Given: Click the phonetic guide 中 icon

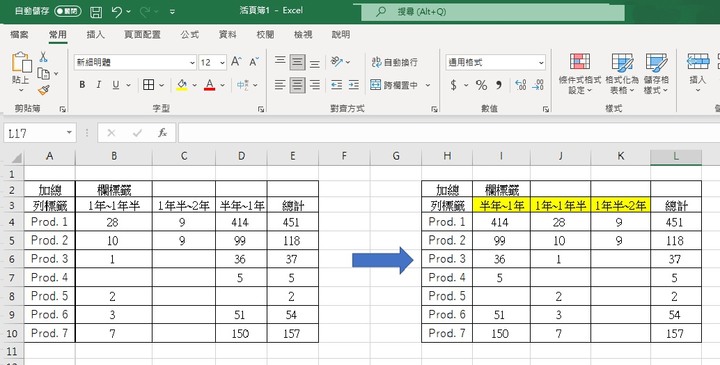Looking at the screenshot, I should (242, 85).
